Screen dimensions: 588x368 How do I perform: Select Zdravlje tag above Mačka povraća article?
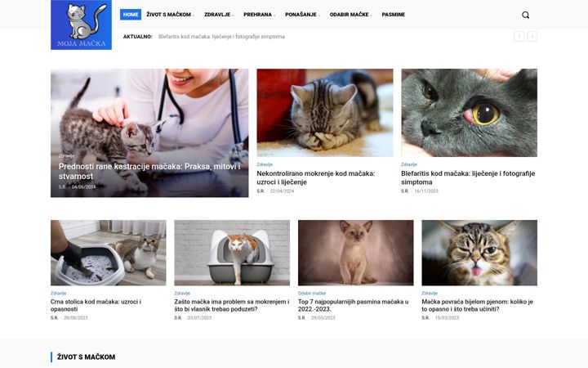(430, 294)
